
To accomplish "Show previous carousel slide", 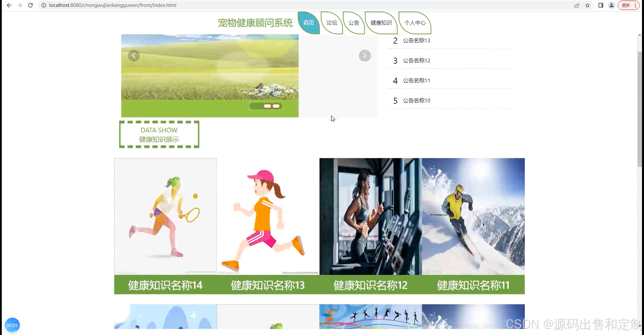I will (134, 56).
